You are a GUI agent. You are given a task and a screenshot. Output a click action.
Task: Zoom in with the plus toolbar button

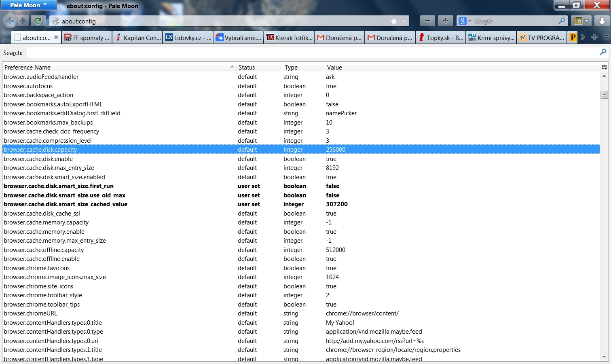click(446, 21)
